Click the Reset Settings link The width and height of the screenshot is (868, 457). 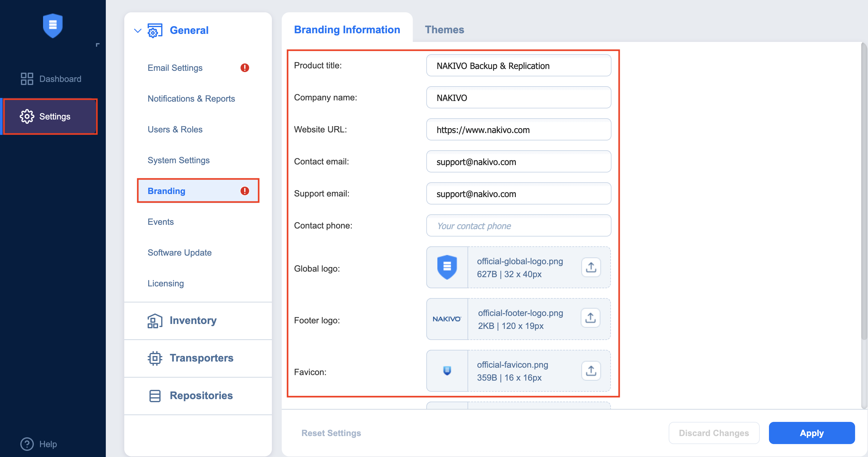tap(331, 433)
